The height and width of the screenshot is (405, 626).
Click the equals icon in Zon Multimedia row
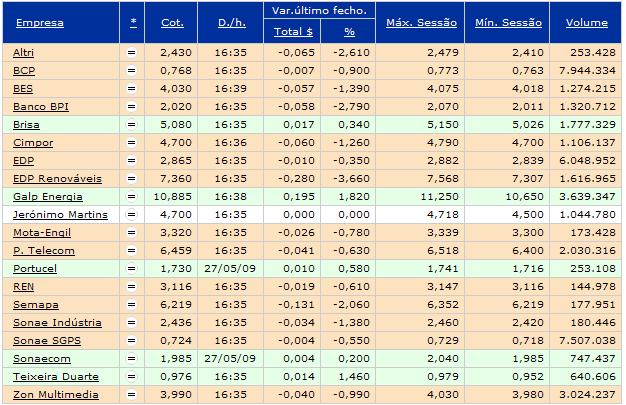131,395
